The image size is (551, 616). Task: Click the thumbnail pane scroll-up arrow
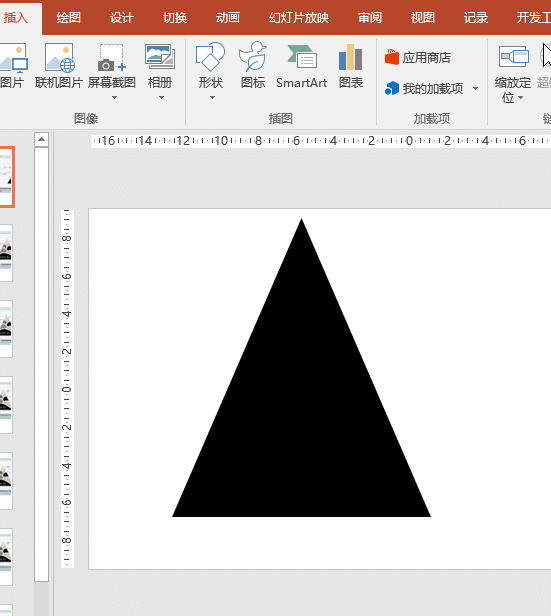pyautogui.click(x=41, y=139)
